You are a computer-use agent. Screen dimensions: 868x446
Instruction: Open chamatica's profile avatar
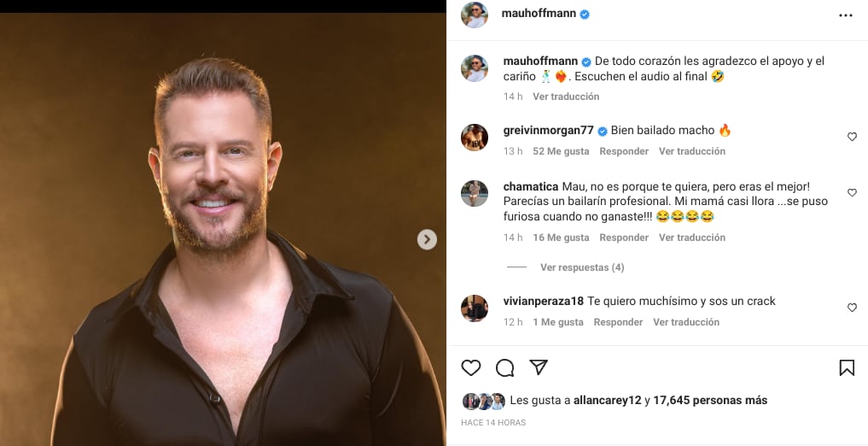(x=475, y=193)
